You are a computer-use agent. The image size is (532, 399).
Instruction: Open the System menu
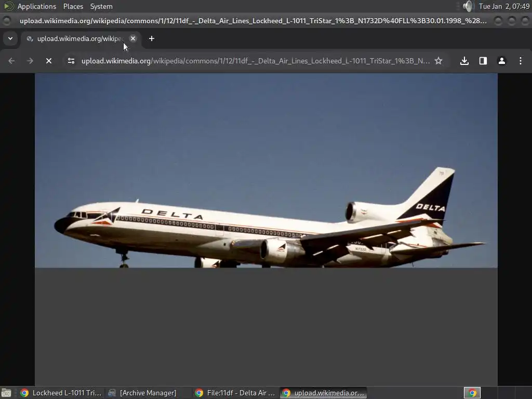pos(101,6)
